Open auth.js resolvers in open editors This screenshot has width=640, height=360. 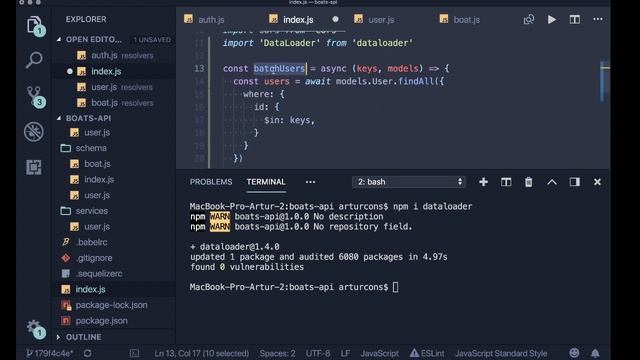click(x=115, y=55)
